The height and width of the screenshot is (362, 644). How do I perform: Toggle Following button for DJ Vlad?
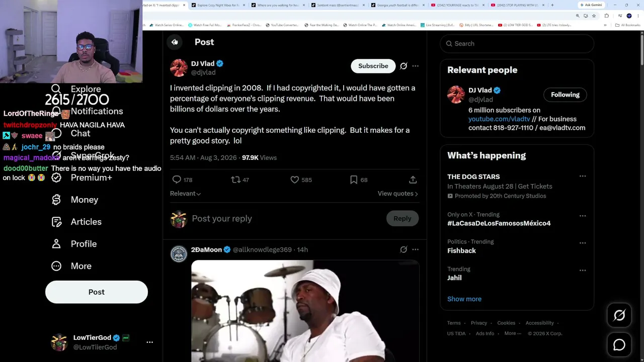565,95
